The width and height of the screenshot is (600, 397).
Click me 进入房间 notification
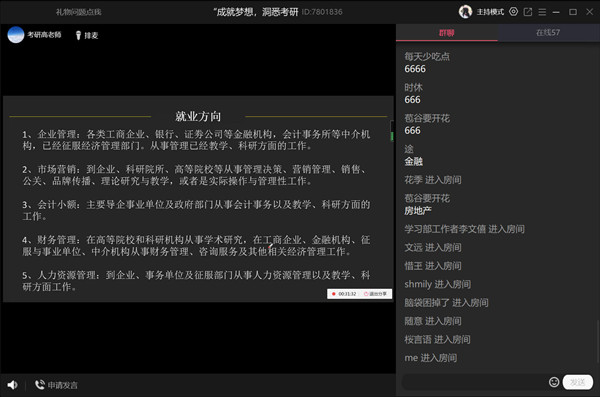click(430, 358)
